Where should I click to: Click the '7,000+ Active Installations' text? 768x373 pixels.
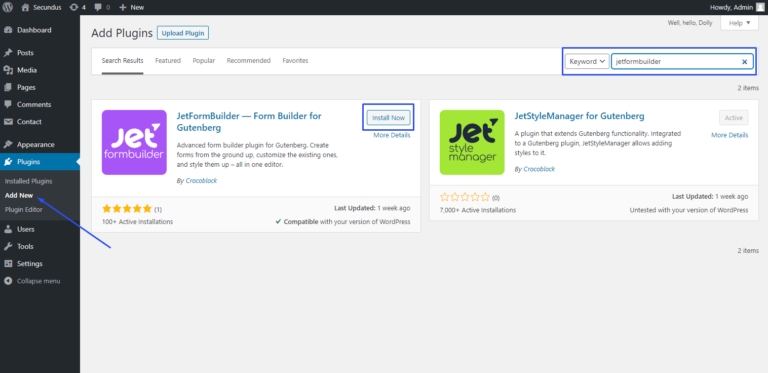pos(478,210)
